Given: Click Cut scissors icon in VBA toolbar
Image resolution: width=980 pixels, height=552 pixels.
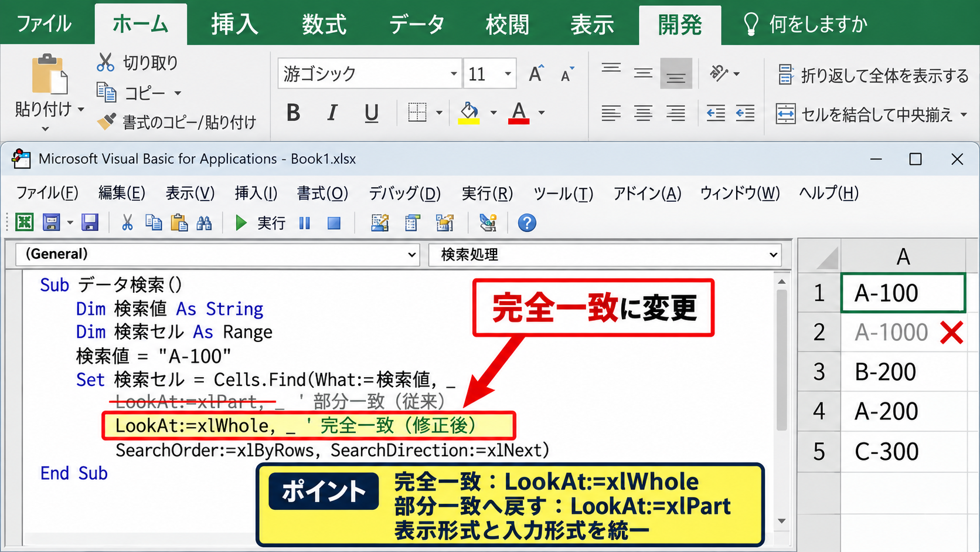Looking at the screenshot, I should 127,222.
